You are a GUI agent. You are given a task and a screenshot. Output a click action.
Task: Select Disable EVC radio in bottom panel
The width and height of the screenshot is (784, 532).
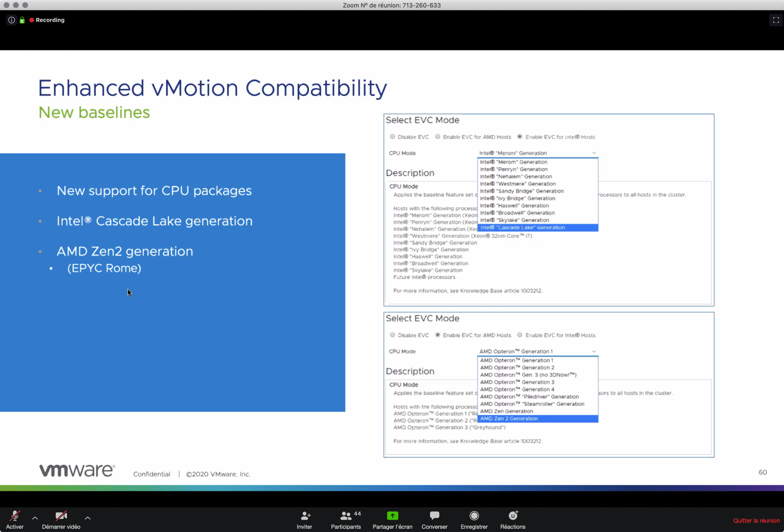392,335
